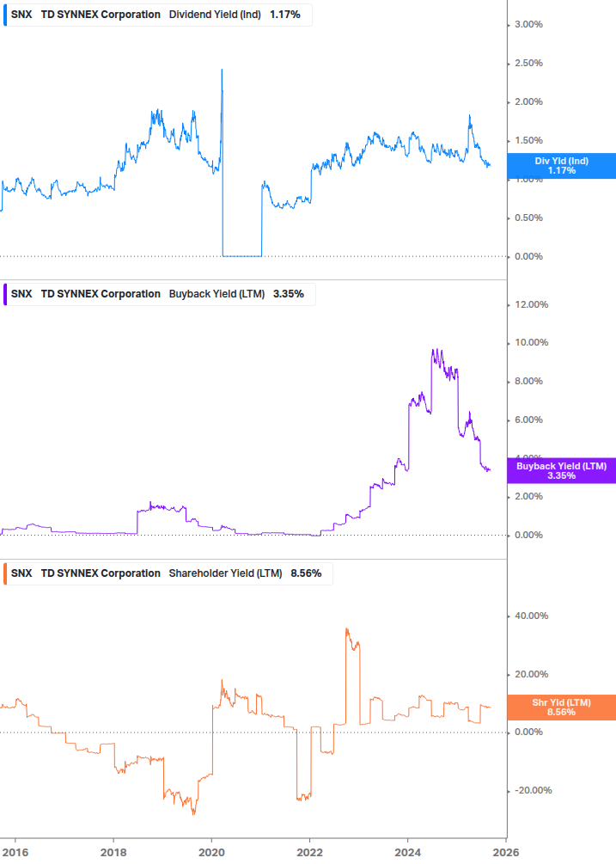Viewport: 616px width, 864px height.
Task: Click the 0.50% dividend axis label
Action: coord(528,218)
